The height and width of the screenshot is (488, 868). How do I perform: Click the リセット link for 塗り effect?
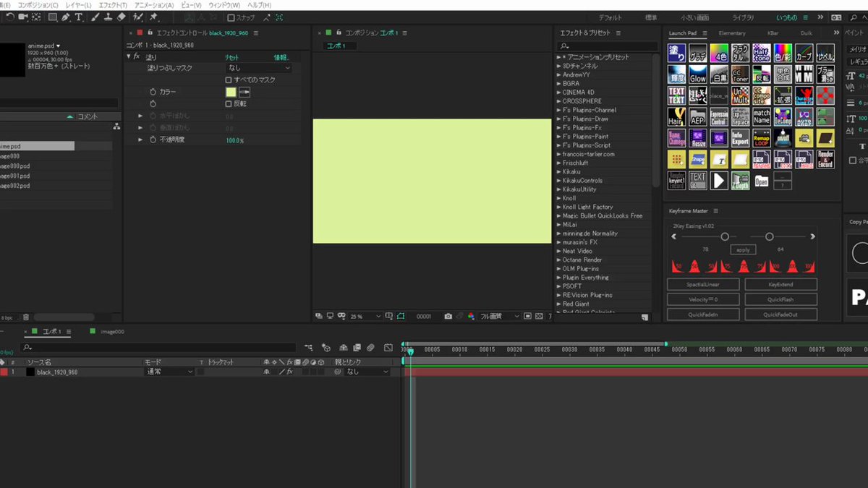coord(231,56)
